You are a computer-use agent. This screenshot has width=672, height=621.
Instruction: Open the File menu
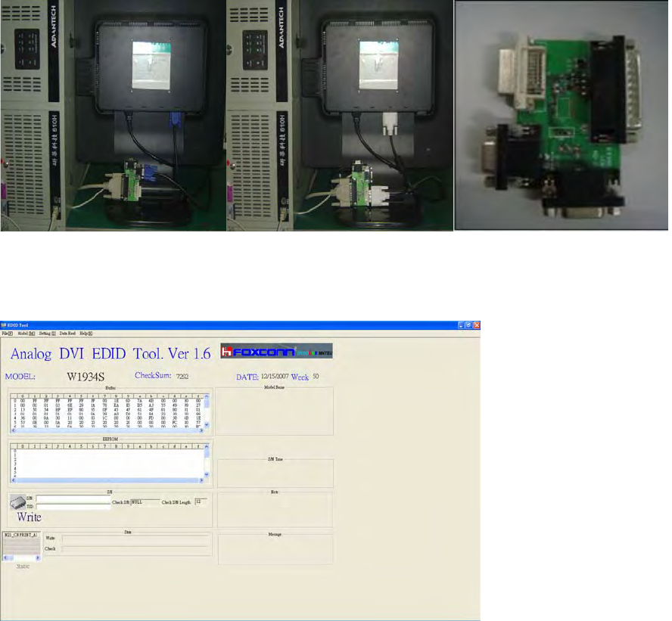(x=7, y=334)
